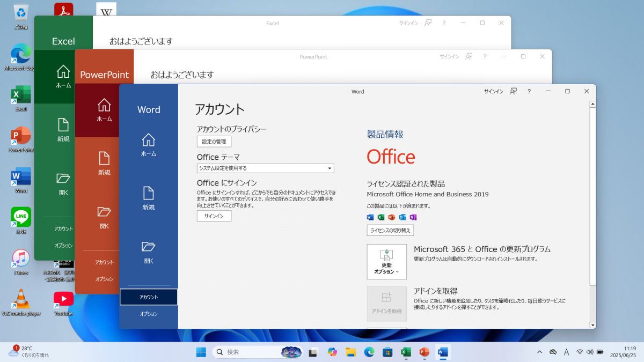
Task: Select the PowerPoint desktop shortcut
Action: [x=21, y=139]
